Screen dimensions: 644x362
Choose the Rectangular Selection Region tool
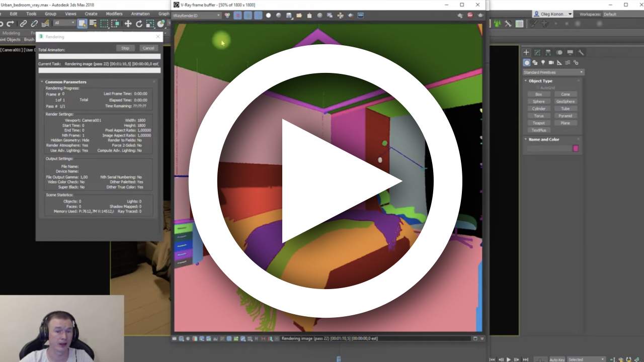click(104, 24)
